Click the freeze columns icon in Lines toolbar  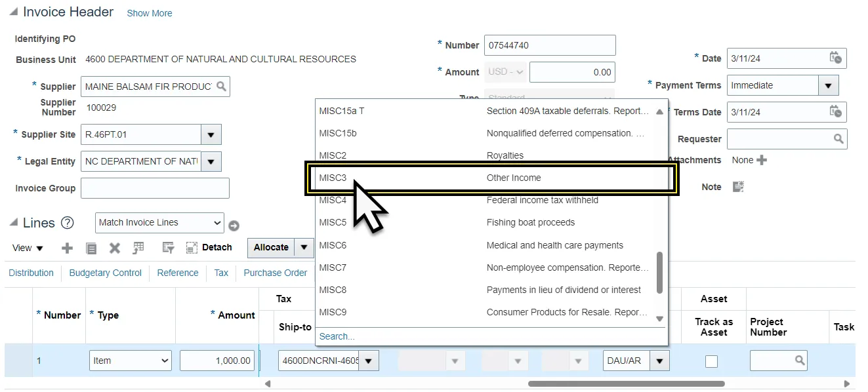point(138,248)
